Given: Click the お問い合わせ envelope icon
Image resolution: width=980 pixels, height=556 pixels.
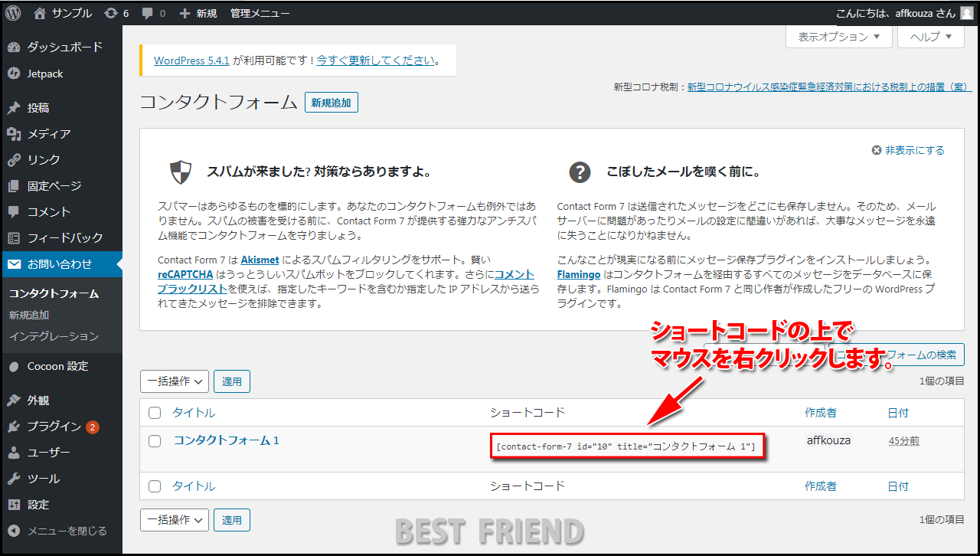Looking at the screenshot, I should coord(14,264).
